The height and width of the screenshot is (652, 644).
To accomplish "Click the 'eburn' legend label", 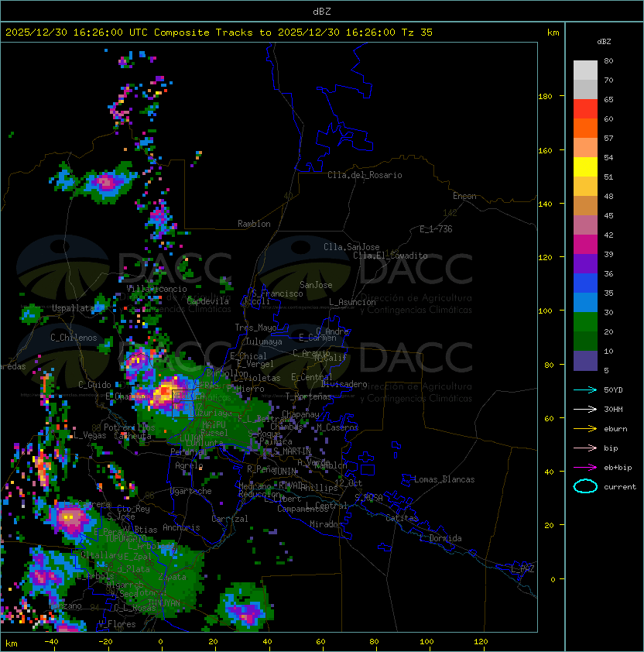I will [615, 429].
